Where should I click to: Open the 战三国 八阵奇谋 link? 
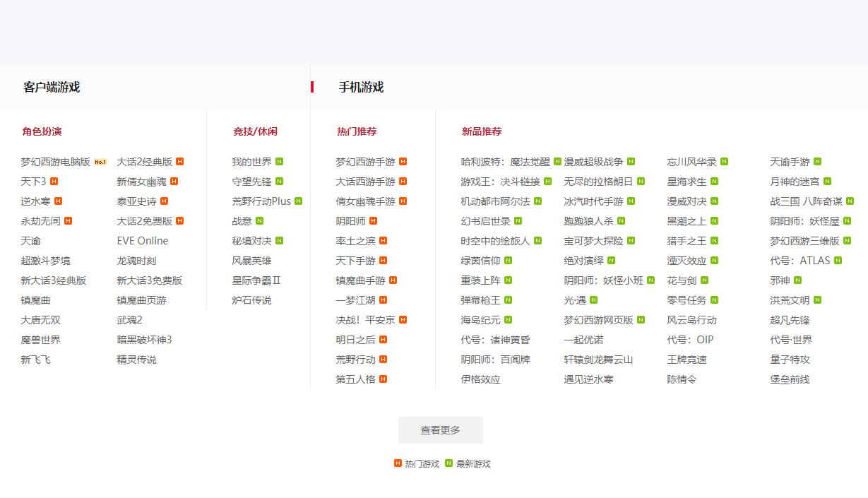[x=807, y=201]
